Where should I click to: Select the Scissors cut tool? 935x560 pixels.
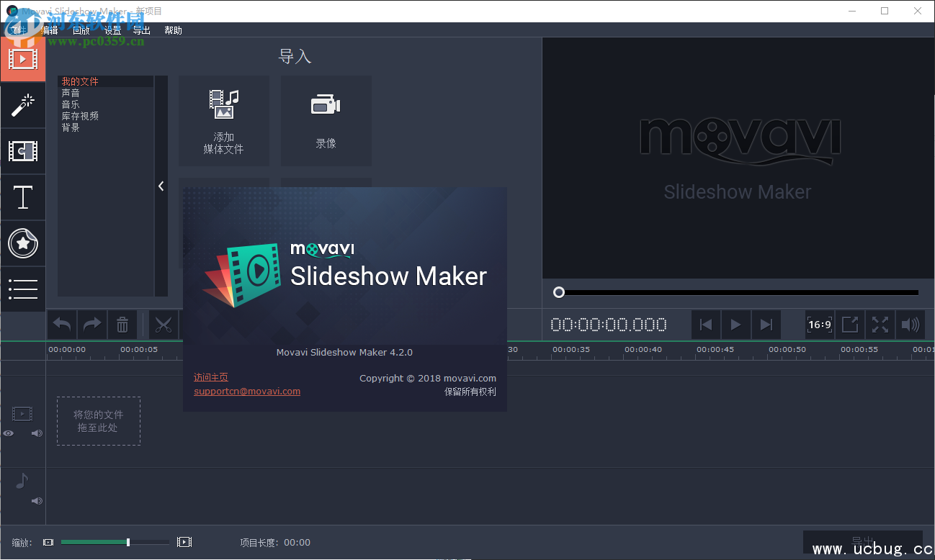click(164, 324)
